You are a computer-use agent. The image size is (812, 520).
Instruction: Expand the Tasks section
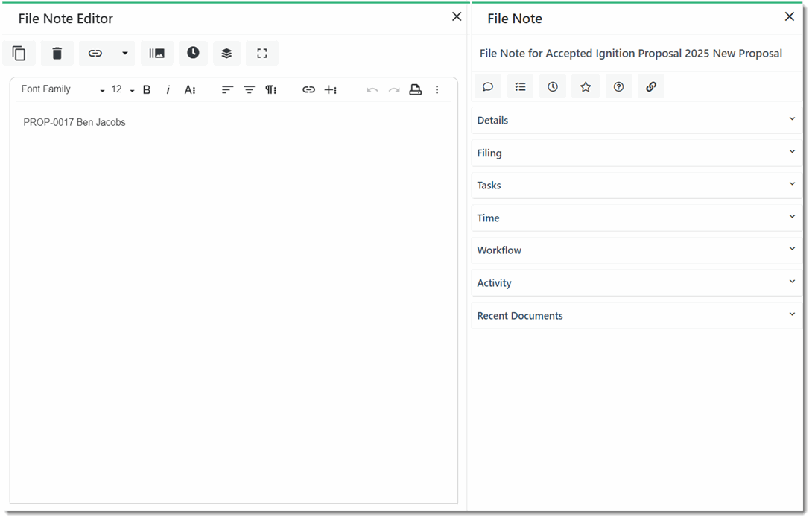click(636, 186)
